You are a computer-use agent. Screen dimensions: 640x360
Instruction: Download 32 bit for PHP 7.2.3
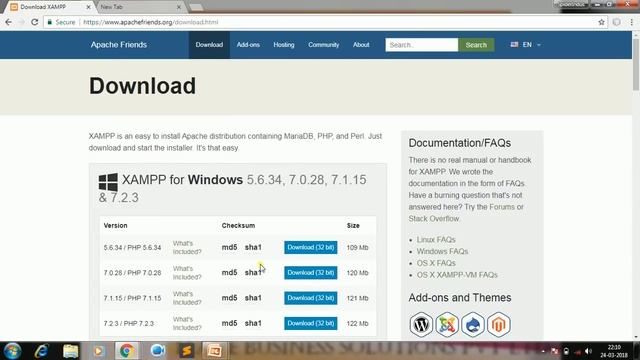click(311, 323)
